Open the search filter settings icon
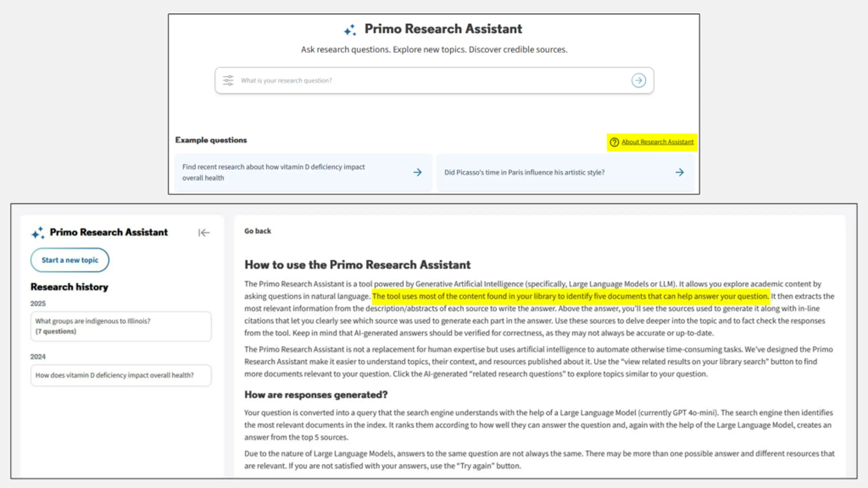The image size is (868, 488). coord(228,80)
